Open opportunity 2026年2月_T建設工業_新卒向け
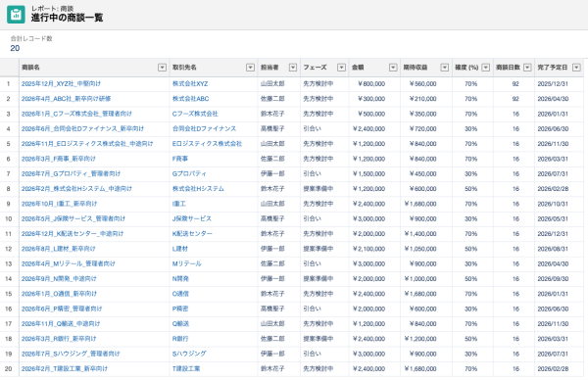 65,369
